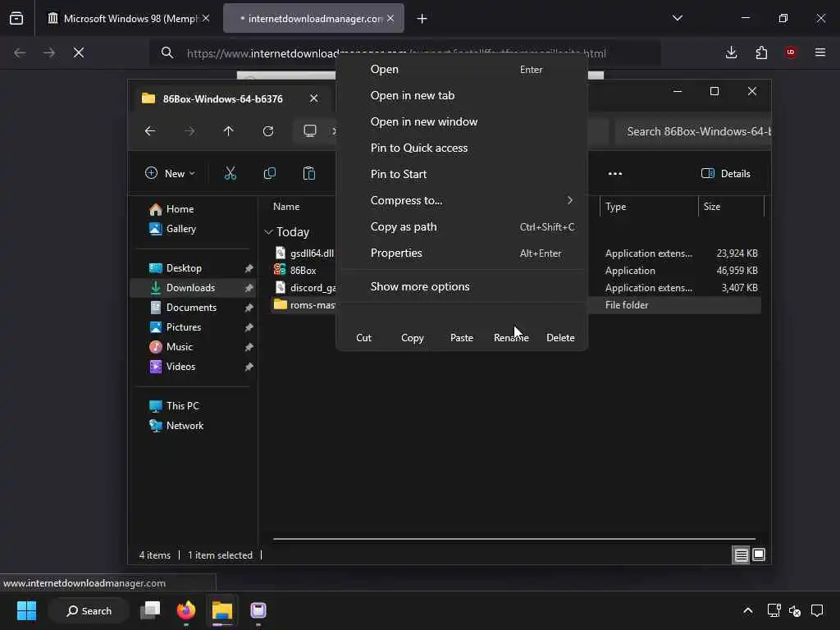Choose Copy as path

click(x=462, y=226)
